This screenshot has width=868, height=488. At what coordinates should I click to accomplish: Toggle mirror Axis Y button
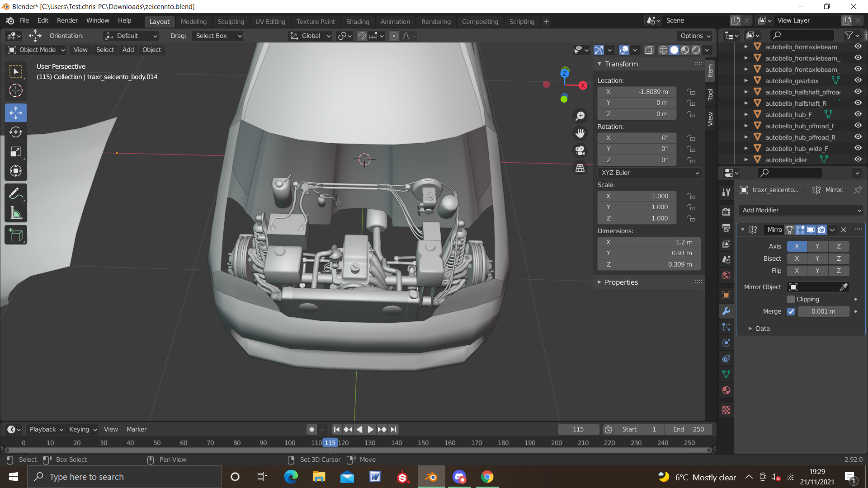click(x=817, y=247)
